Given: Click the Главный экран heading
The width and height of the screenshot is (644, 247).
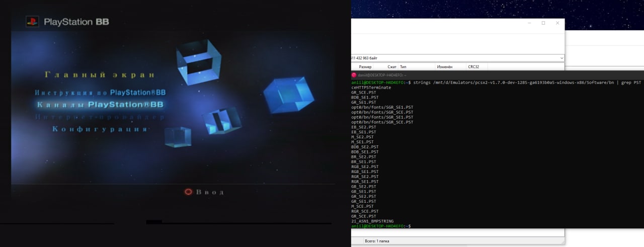Looking at the screenshot, I should click(100, 74).
